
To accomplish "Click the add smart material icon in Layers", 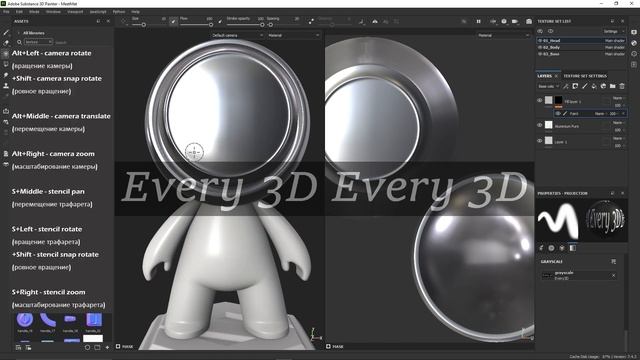I will [603, 86].
